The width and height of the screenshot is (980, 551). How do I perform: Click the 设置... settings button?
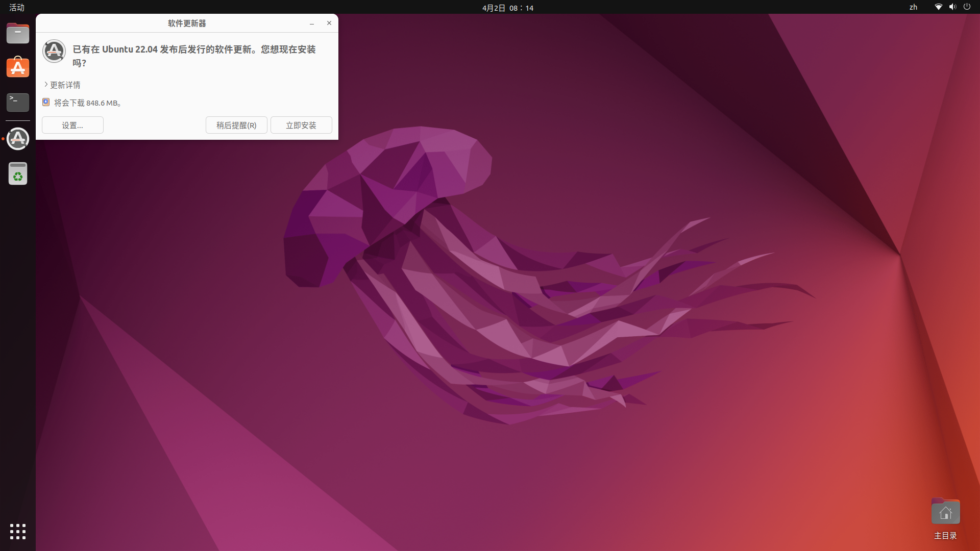72,125
